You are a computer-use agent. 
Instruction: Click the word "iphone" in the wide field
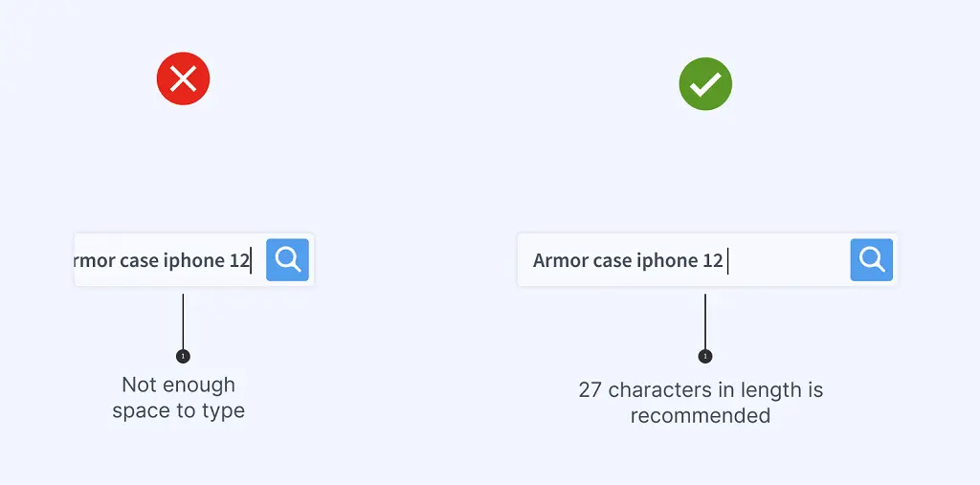click(667, 260)
